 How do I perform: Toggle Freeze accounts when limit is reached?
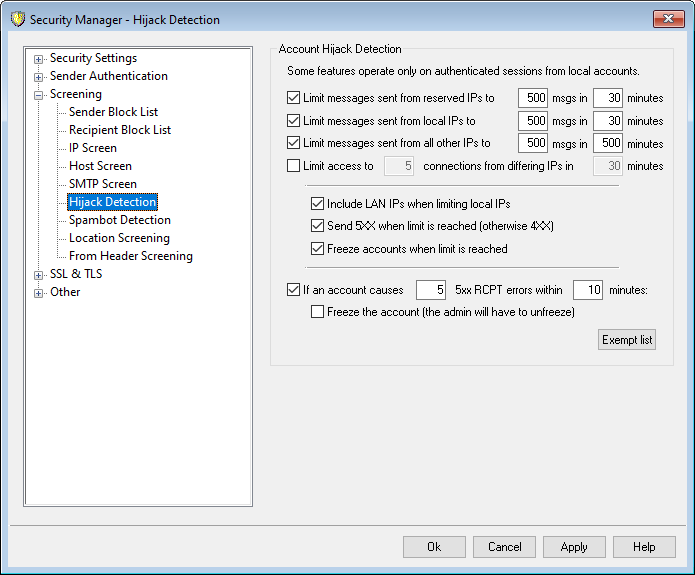coord(318,249)
